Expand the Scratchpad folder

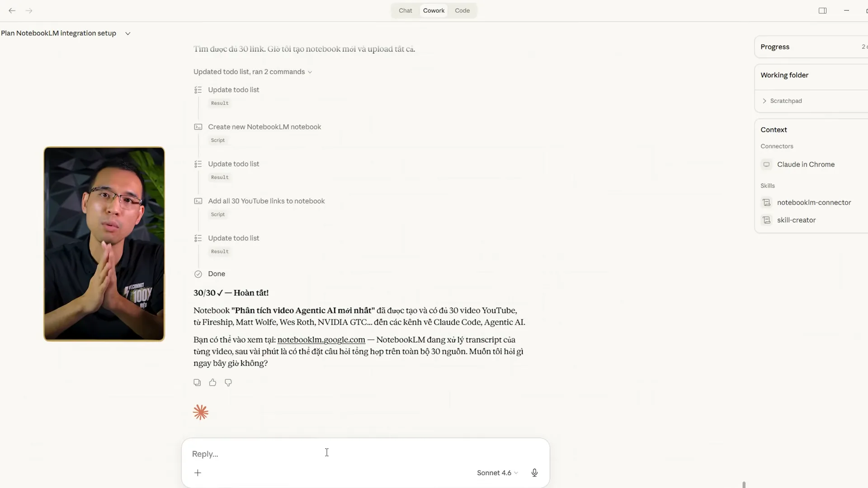tap(783, 101)
